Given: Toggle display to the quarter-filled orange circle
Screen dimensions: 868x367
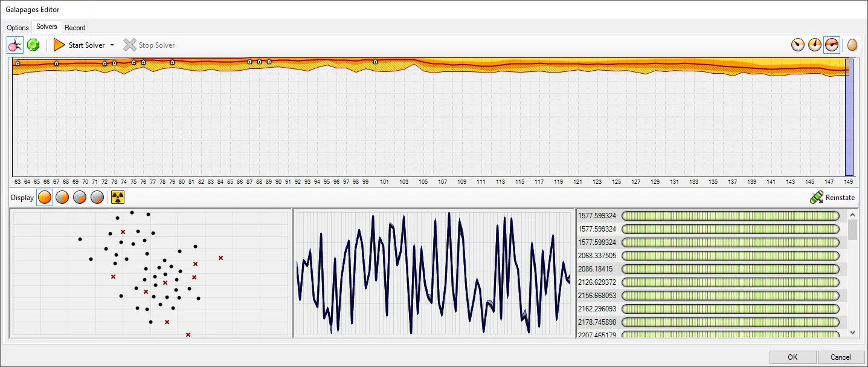Looking at the screenshot, I should tap(80, 198).
